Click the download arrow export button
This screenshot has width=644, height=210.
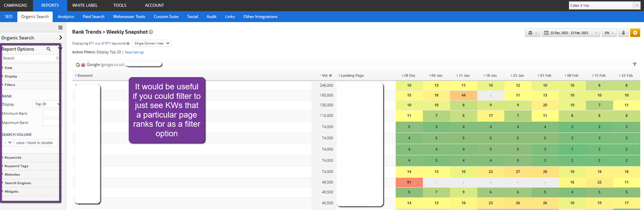(x=623, y=33)
